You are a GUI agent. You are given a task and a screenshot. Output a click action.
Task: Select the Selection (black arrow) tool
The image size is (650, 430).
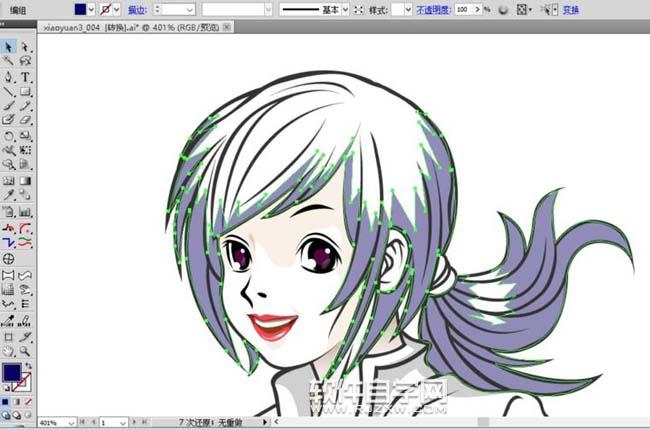(x=8, y=47)
